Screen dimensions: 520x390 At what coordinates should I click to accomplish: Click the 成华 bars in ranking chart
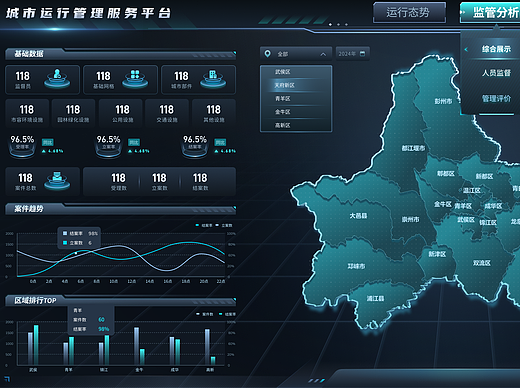tap(175, 351)
